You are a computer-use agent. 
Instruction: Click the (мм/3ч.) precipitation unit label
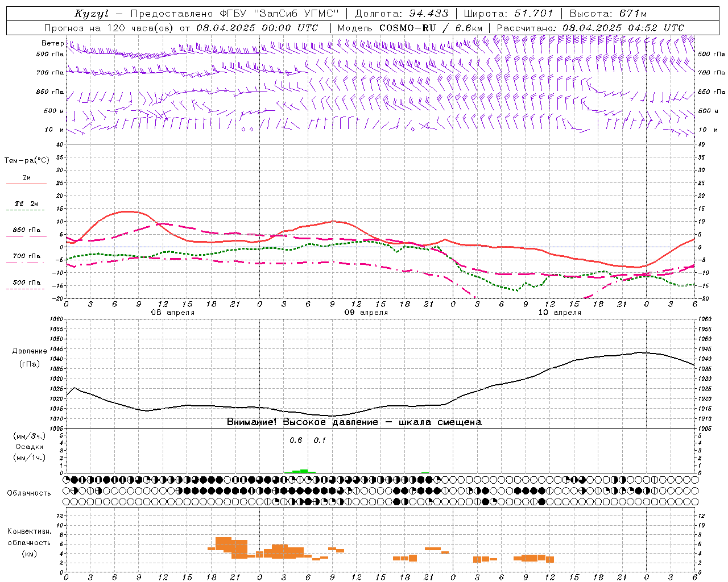pyautogui.click(x=30, y=436)
